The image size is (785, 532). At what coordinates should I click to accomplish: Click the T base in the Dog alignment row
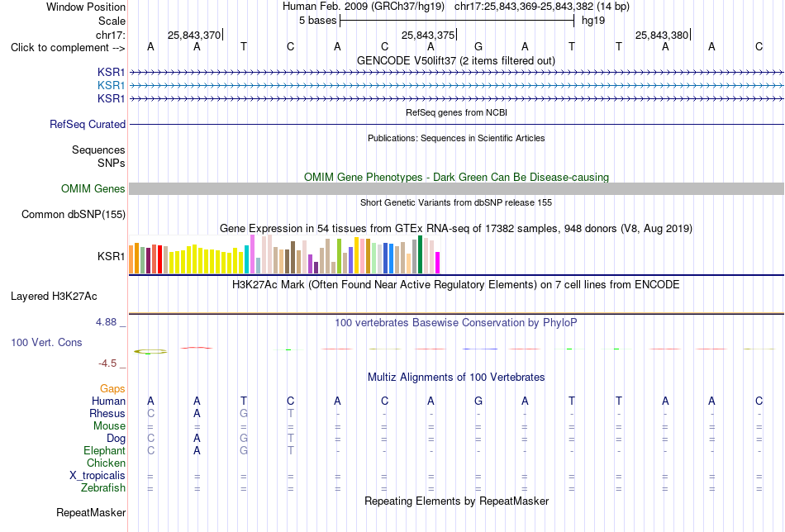click(x=290, y=438)
